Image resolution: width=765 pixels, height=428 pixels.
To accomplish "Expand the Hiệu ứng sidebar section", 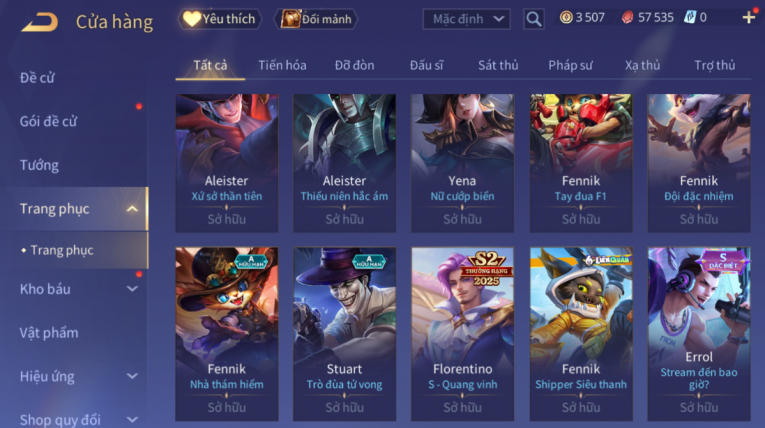I will [132, 376].
